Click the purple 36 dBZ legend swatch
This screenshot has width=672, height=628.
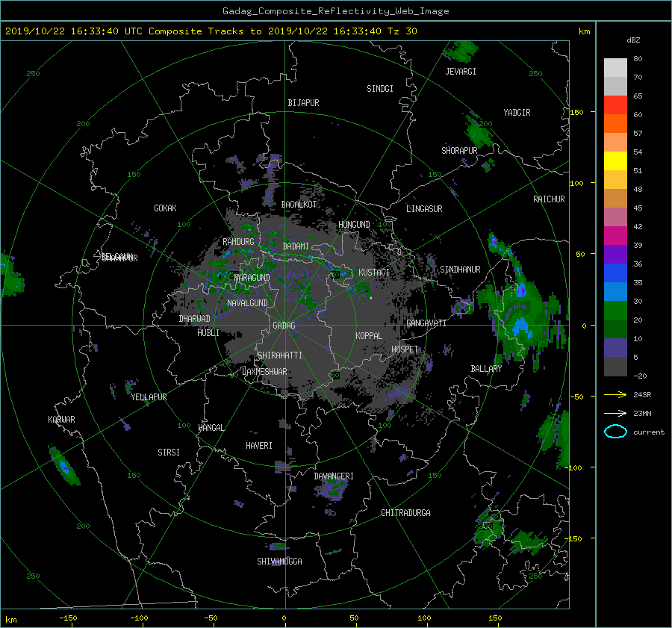(x=615, y=254)
